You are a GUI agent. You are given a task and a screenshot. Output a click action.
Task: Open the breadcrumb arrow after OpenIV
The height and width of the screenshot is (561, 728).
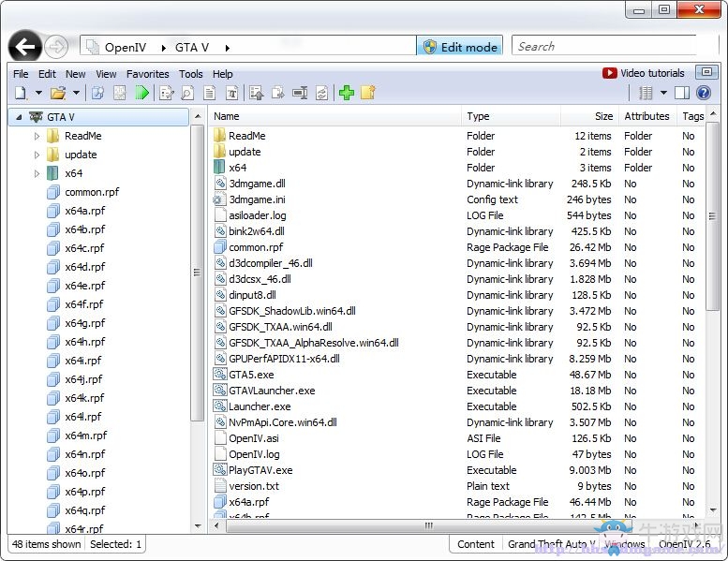(x=163, y=48)
